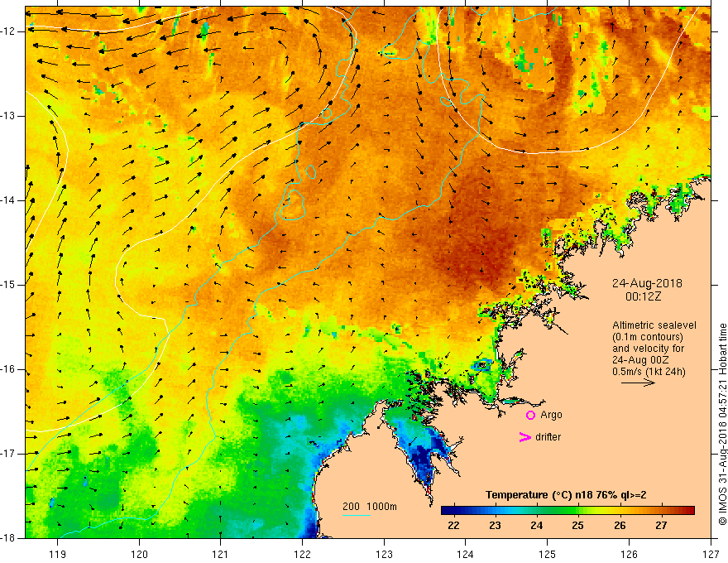Image resolution: width=728 pixels, height=563 pixels.
Task: Click the longitude axis label 125
Action: click(x=548, y=554)
